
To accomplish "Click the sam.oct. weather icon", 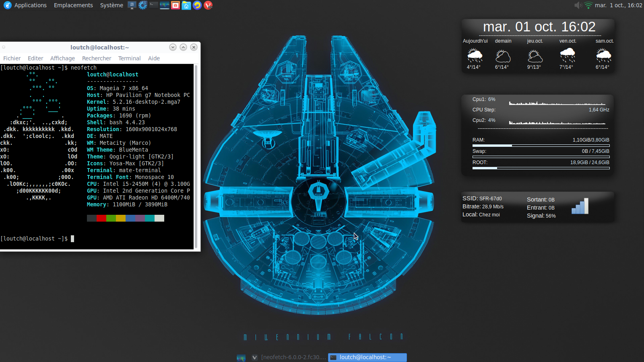I will pos(603,56).
